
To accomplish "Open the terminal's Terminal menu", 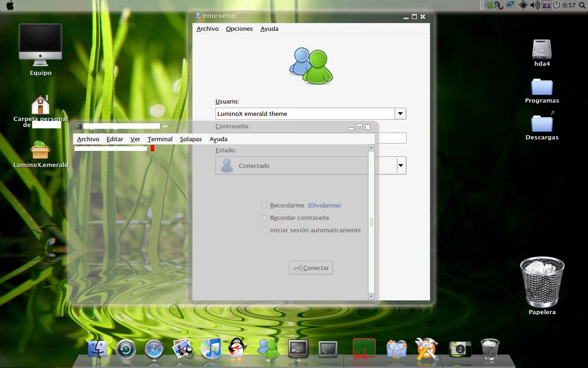I will (x=160, y=139).
